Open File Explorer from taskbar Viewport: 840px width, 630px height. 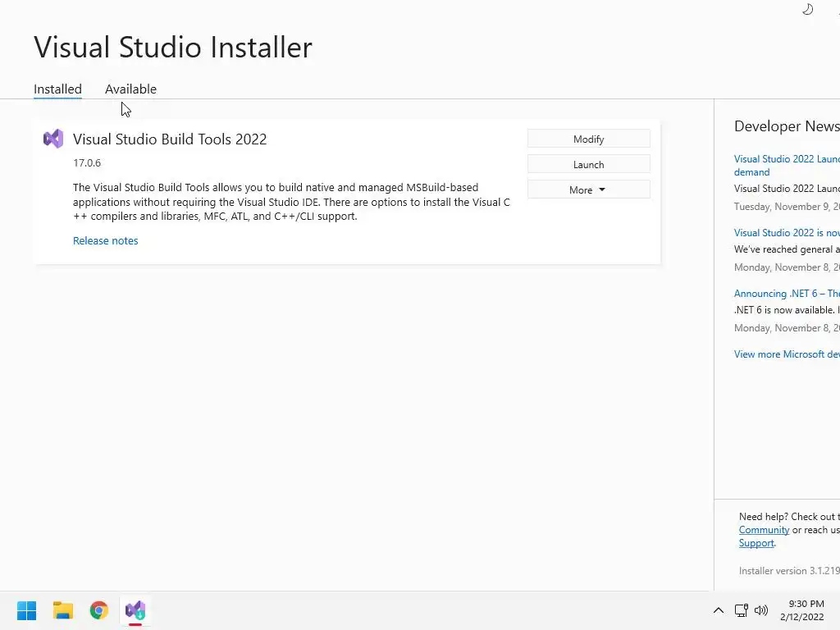point(62,610)
